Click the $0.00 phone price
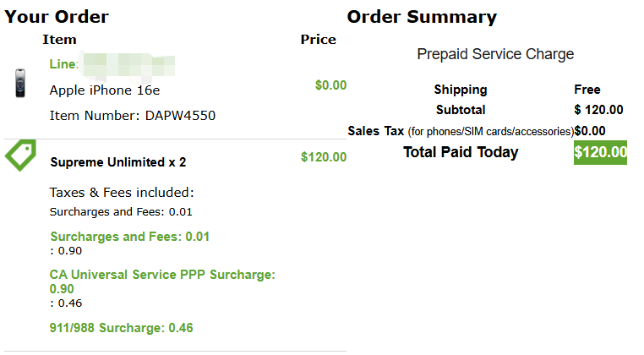Screen dimensions: 644x355 pos(330,85)
